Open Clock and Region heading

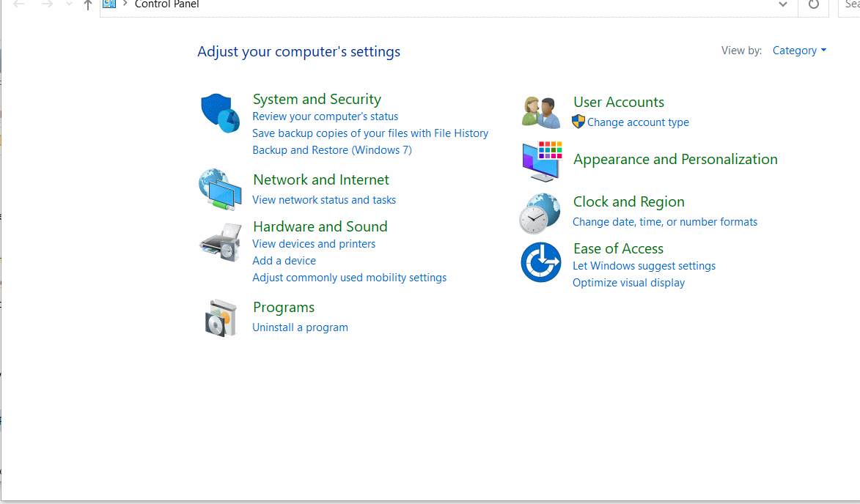coord(628,201)
